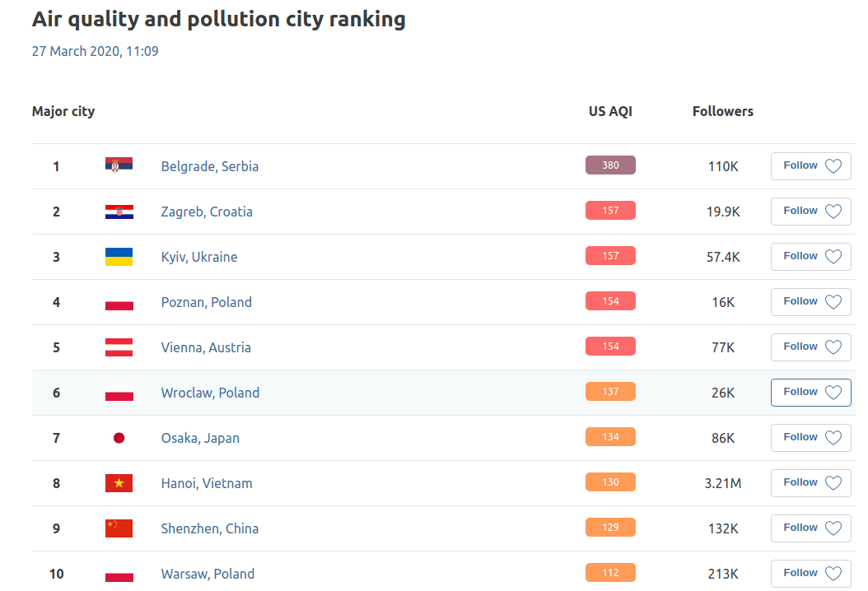
Task: Click the Followers column header
Action: [x=722, y=111]
